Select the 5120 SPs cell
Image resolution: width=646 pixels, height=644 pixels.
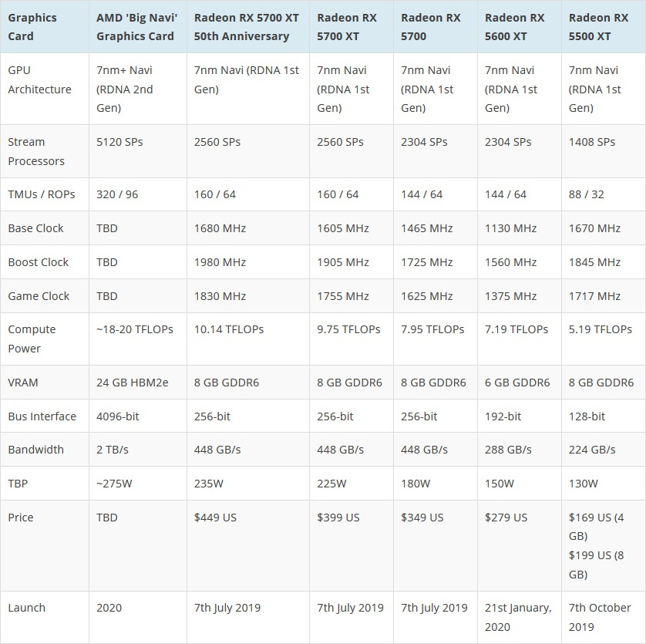pyautogui.click(x=138, y=151)
